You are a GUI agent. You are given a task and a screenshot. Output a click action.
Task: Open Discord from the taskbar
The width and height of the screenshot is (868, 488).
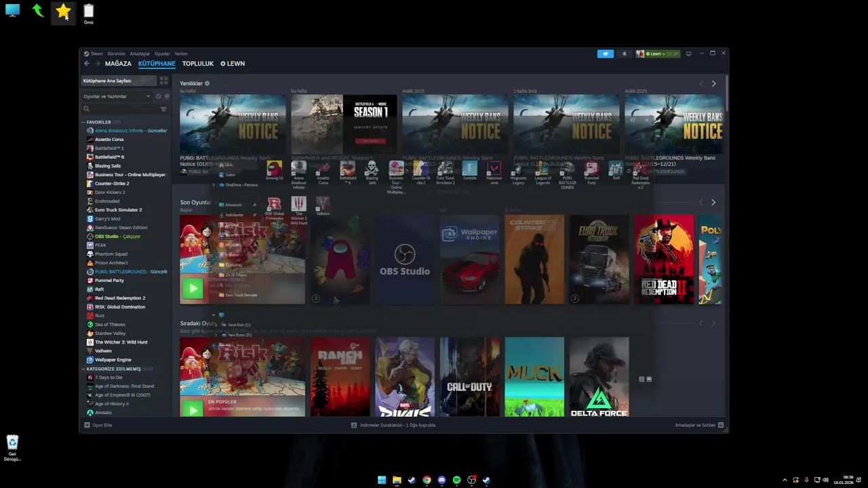pyautogui.click(x=441, y=480)
